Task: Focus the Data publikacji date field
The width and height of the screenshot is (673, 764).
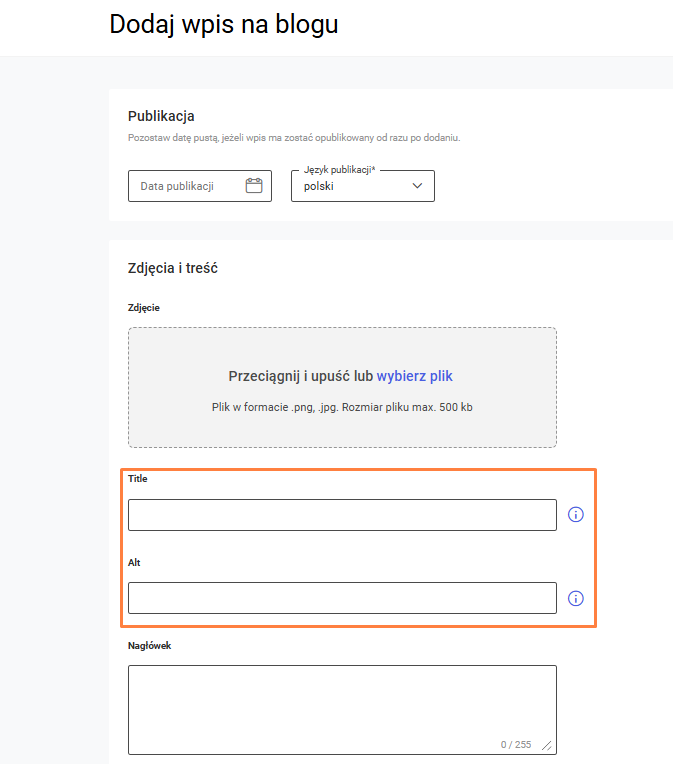Action: [x=200, y=186]
